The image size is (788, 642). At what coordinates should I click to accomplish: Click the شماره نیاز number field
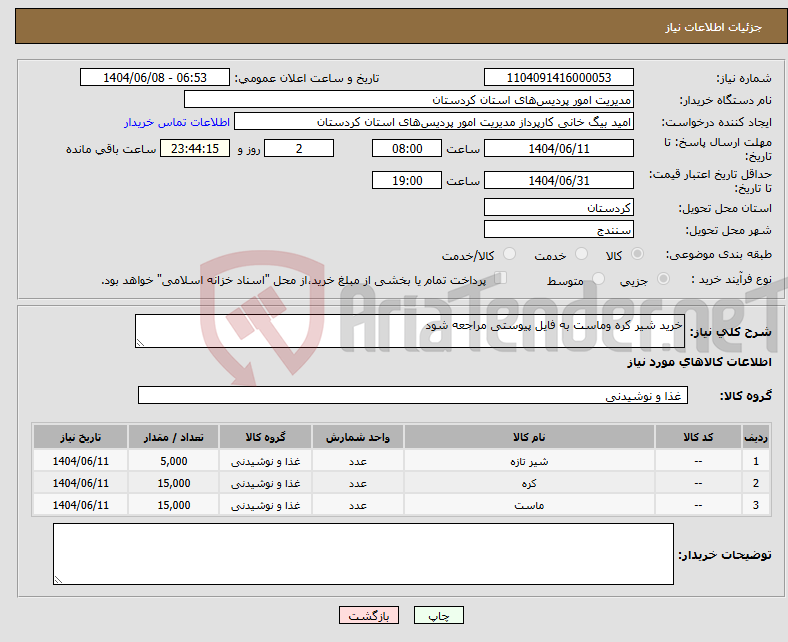[559, 78]
